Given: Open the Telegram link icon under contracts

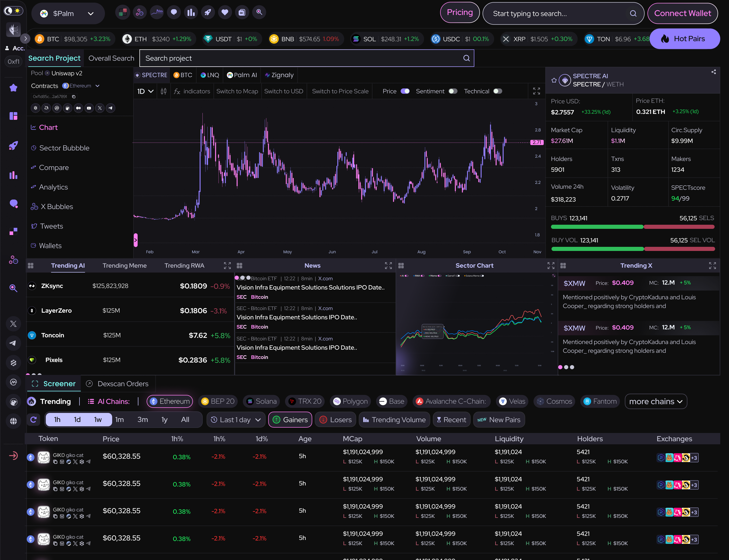Looking at the screenshot, I should 110,108.
